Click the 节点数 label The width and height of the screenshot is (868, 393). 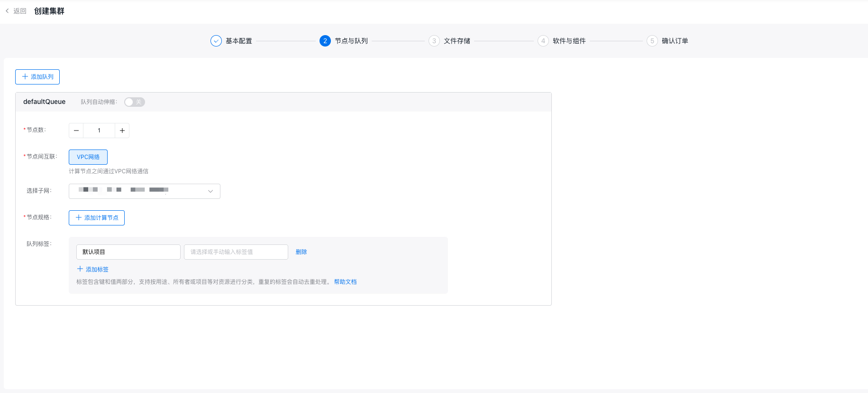[x=36, y=130]
